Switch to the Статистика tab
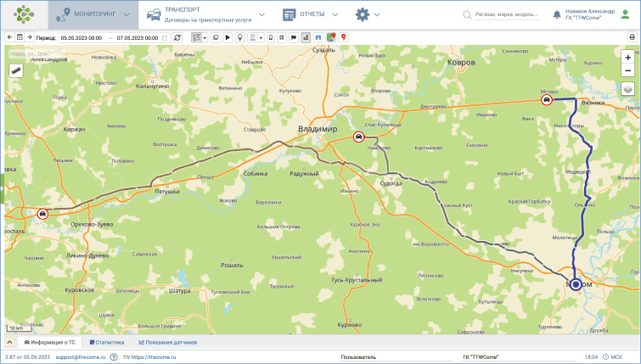641x364 pixels. pos(107,342)
